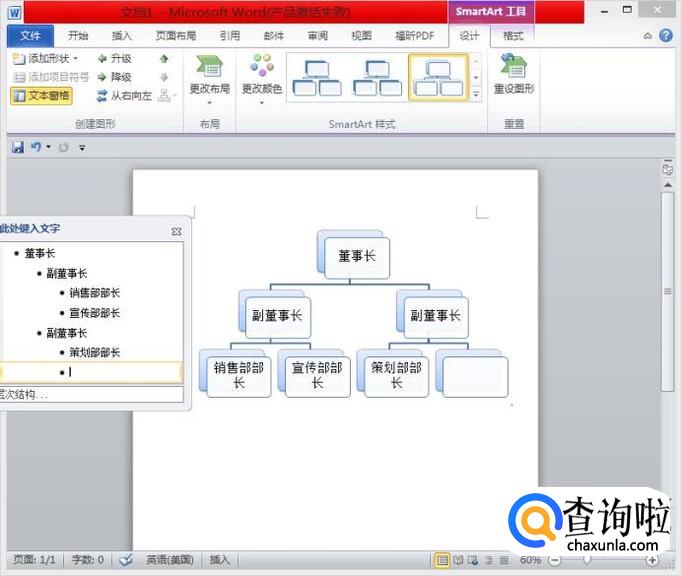Switch to Outline view icon

click(x=489, y=560)
